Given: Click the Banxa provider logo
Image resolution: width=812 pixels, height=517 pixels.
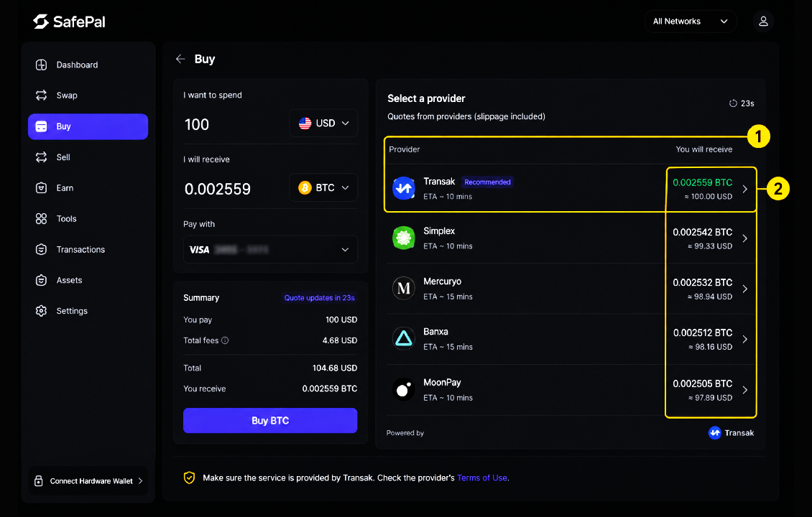Looking at the screenshot, I should click(x=403, y=339).
